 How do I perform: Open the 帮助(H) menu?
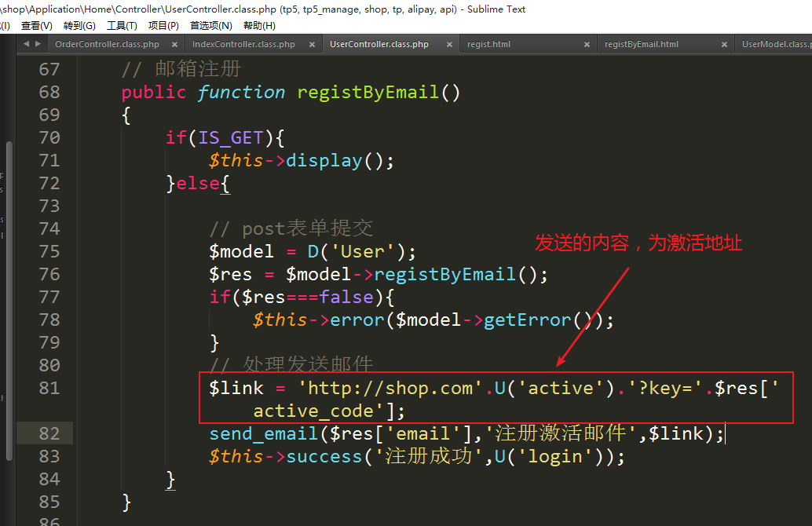[x=259, y=25]
